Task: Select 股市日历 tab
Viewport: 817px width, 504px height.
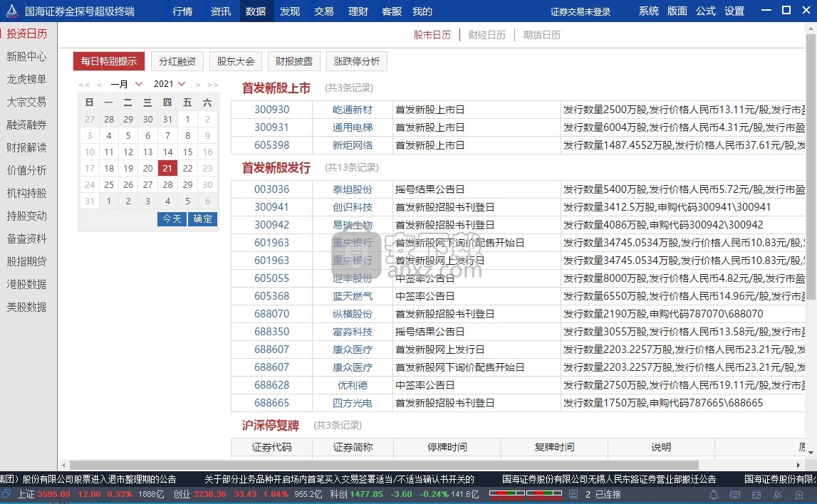Action: (x=432, y=35)
